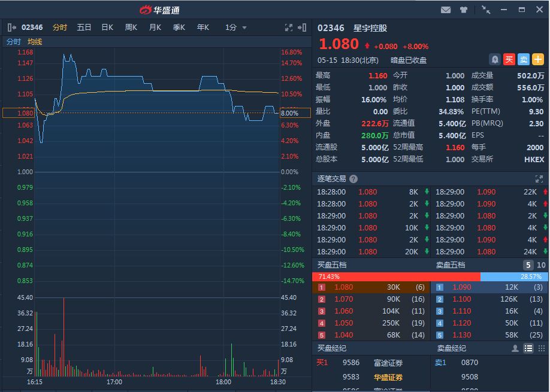Click bid level 4 price 1.050

click(x=344, y=323)
